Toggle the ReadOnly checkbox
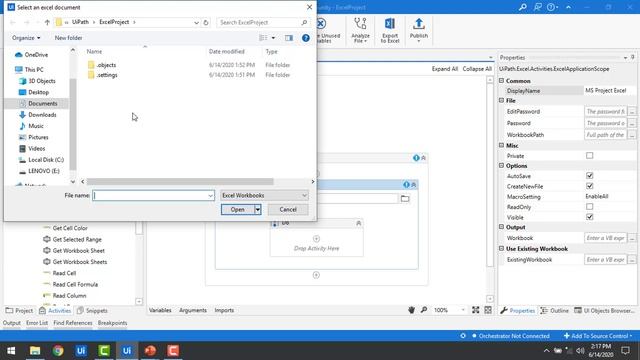This screenshot has width=640, height=360. click(x=589, y=207)
